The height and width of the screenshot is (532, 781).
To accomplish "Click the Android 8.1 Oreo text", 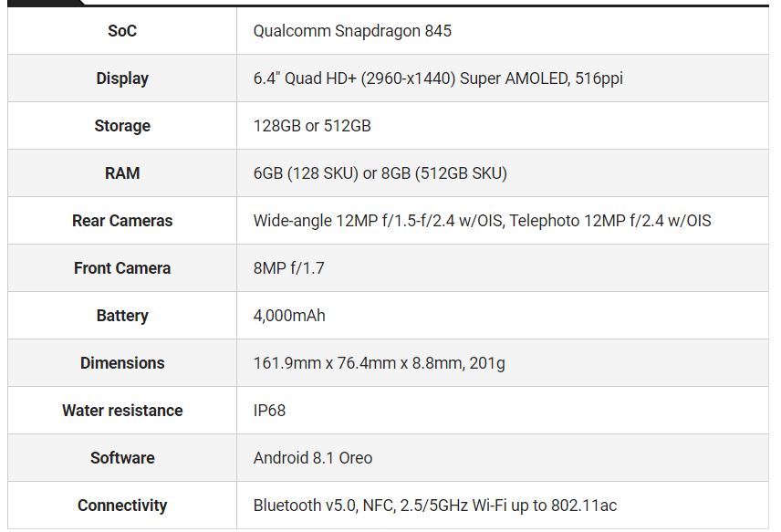I will coord(313,458).
